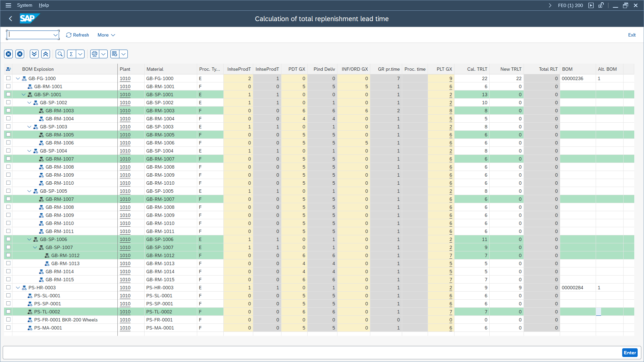644x362 pixels.
Task: Open the Sum icon's dropdown arrow
Action: (x=80, y=54)
